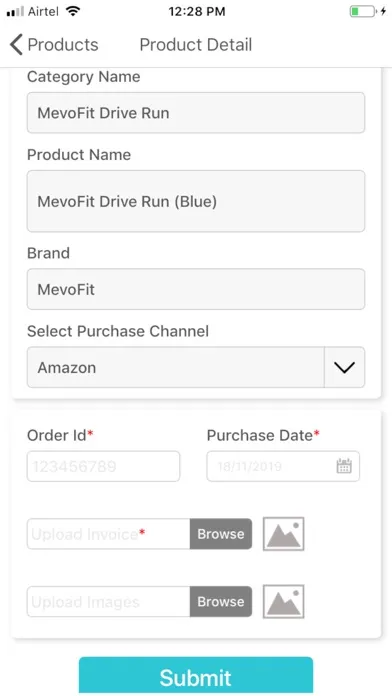Tap the Brand field showing MevoFit
392x696 pixels.
[196, 289]
